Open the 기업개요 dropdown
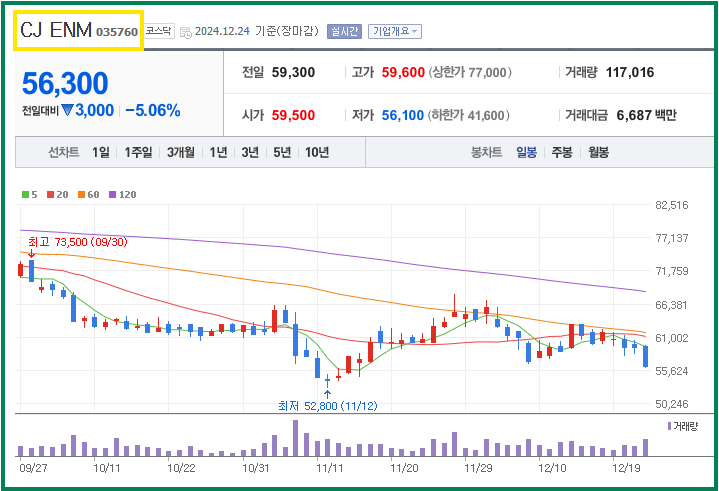 pyautogui.click(x=395, y=31)
